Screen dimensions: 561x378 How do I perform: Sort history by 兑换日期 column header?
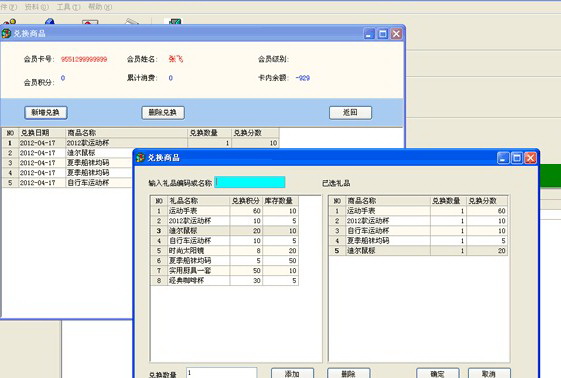click(x=42, y=133)
